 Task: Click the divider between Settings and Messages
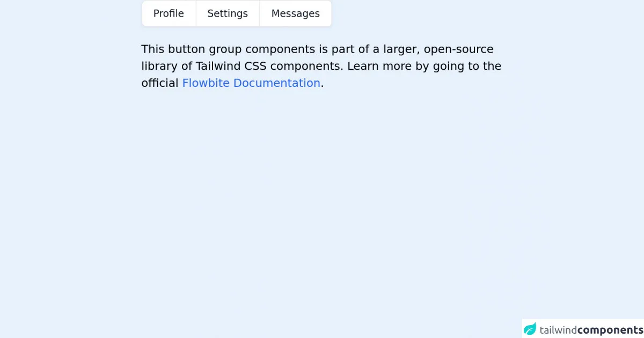click(x=260, y=13)
